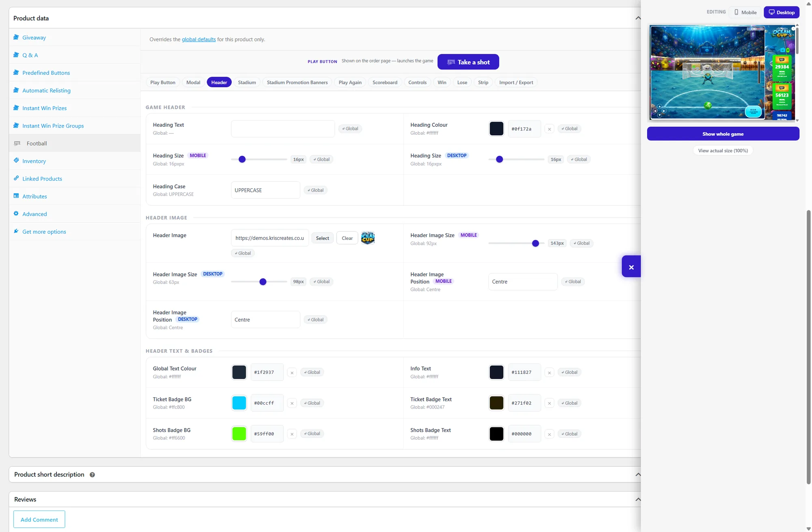
Task: Switch editing to Desktop view
Action: pos(782,12)
